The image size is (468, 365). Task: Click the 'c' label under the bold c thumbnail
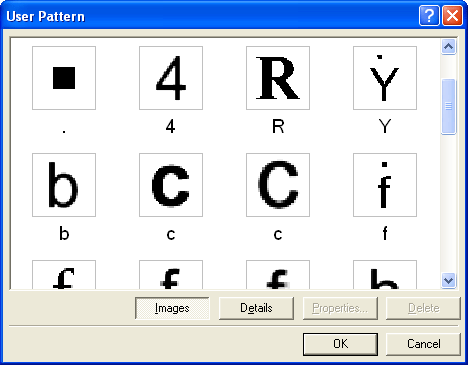pyautogui.click(x=171, y=235)
